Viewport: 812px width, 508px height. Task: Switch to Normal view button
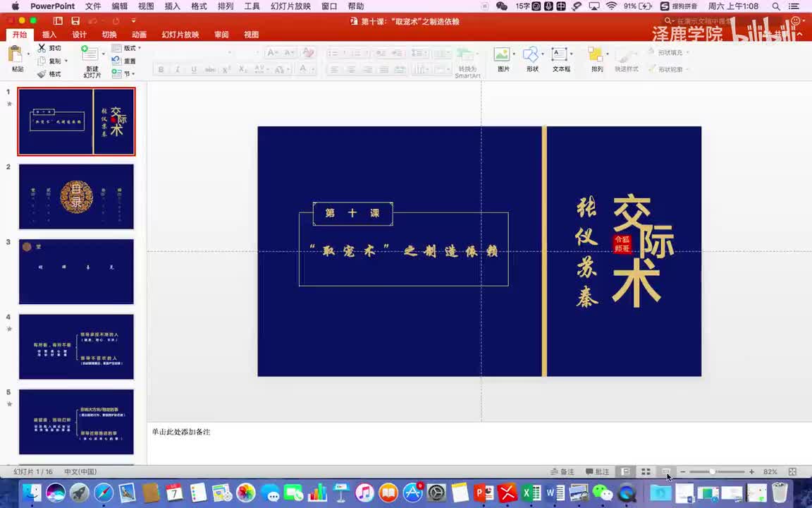coord(626,472)
